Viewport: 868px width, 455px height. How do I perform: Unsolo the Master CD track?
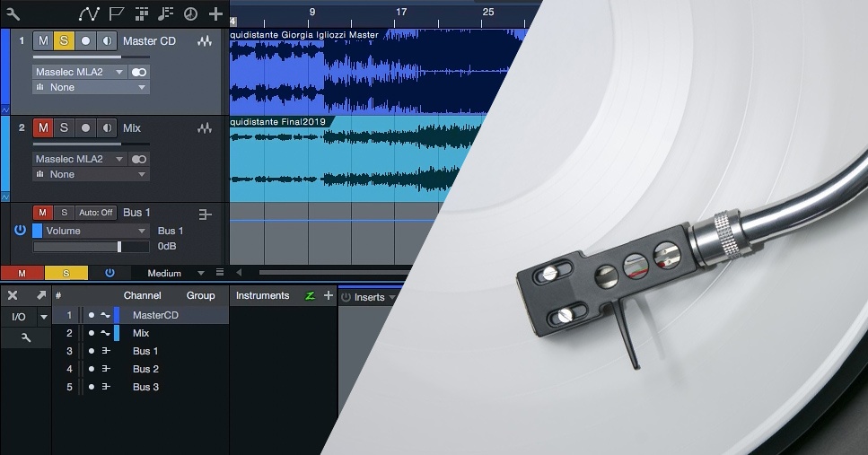[x=64, y=41]
